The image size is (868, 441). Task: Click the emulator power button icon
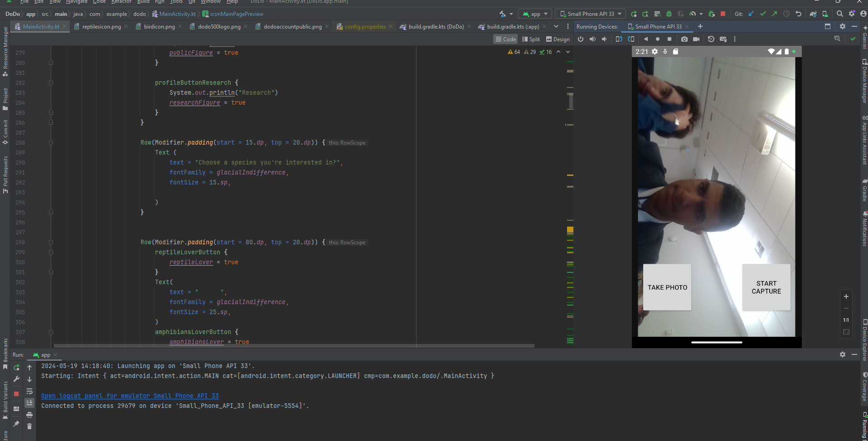pos(581,39)
